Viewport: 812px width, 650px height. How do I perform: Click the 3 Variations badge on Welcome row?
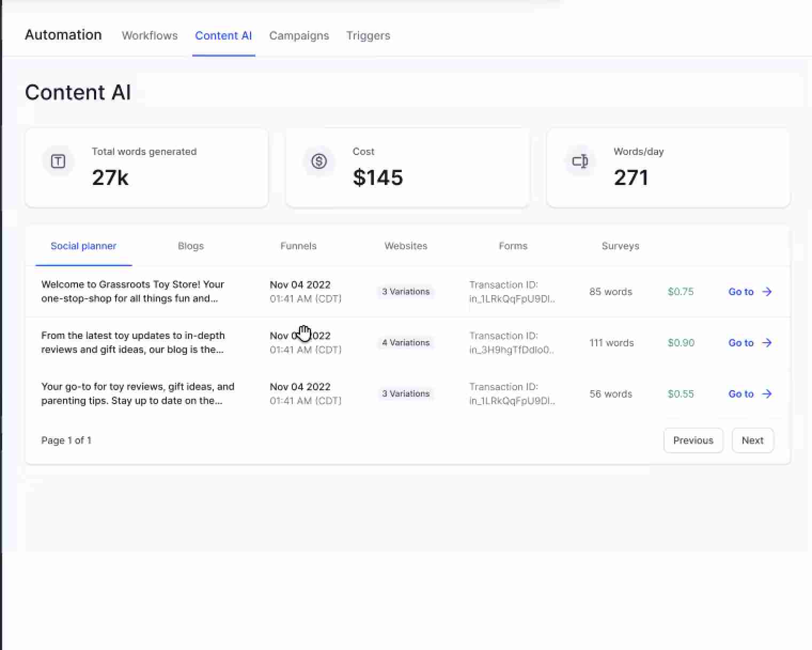click(406, 291)
